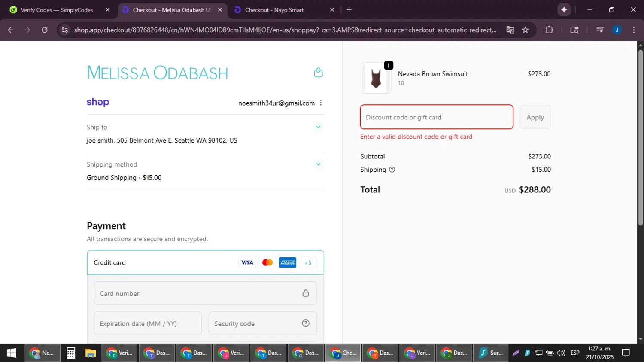Close the Nayo Smart checkout tab

[332, 10]
